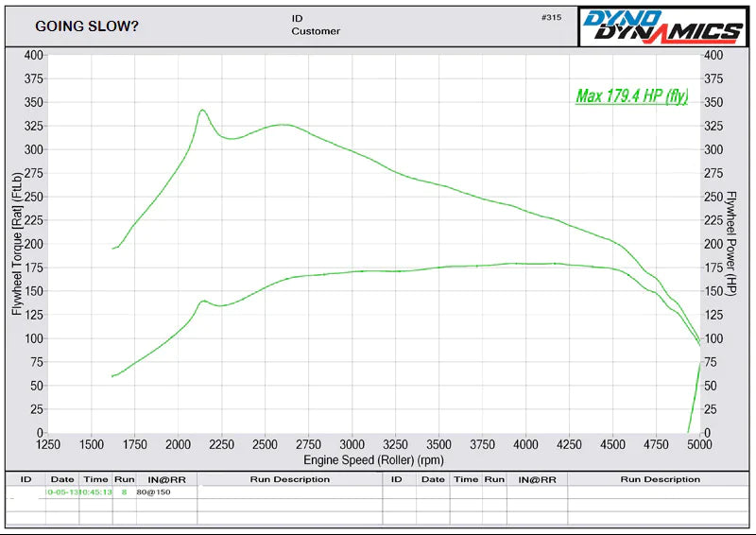Select the Max 179.4 HP (fly) label
Screen dimensions: 756x535
(x=632, y=96)
